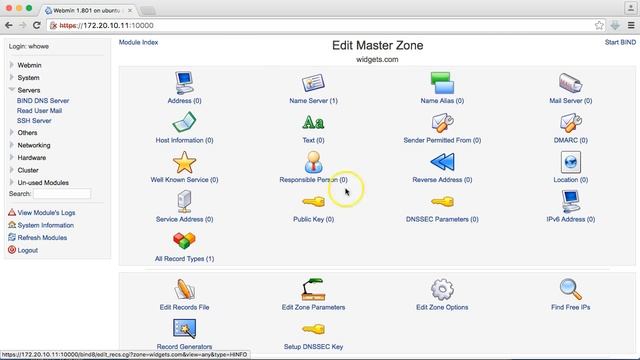Open the Mail Server records icon

570,83
